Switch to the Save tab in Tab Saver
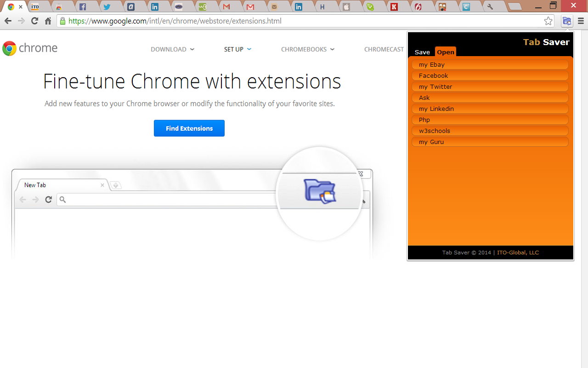The height and width of the screenshot is (368, 588). click(x=422, y=52)
